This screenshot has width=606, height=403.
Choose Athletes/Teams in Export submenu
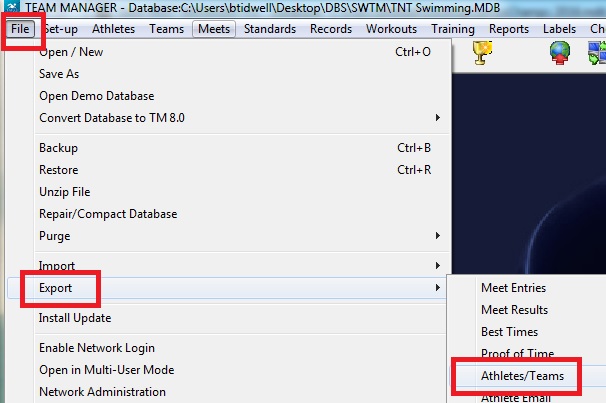click(530, 376)
